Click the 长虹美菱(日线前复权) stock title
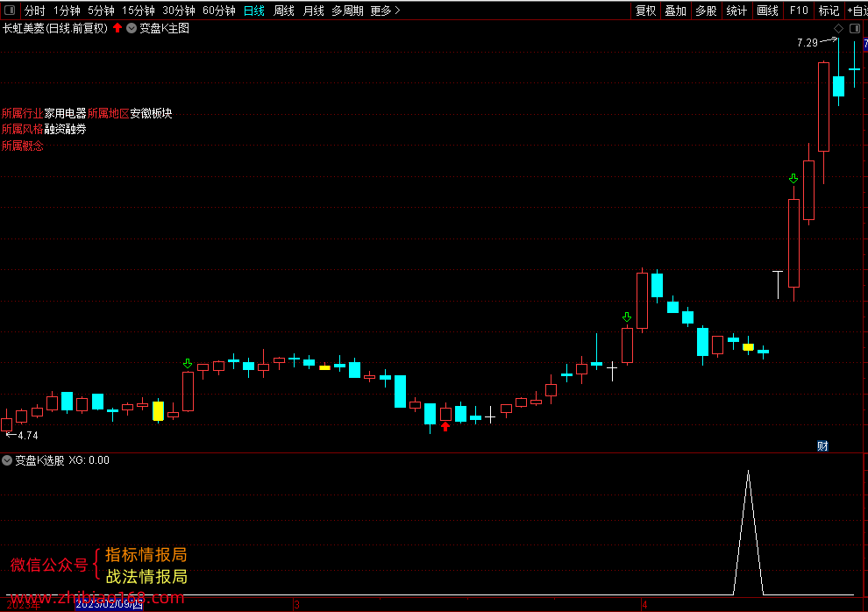Viewport: 868px width, 612px height. click(55, 28)
